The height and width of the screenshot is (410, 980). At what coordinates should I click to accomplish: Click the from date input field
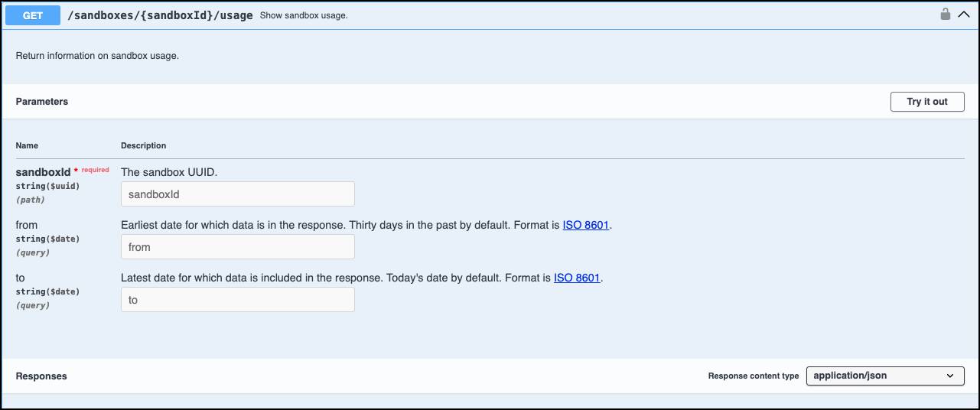238,247
